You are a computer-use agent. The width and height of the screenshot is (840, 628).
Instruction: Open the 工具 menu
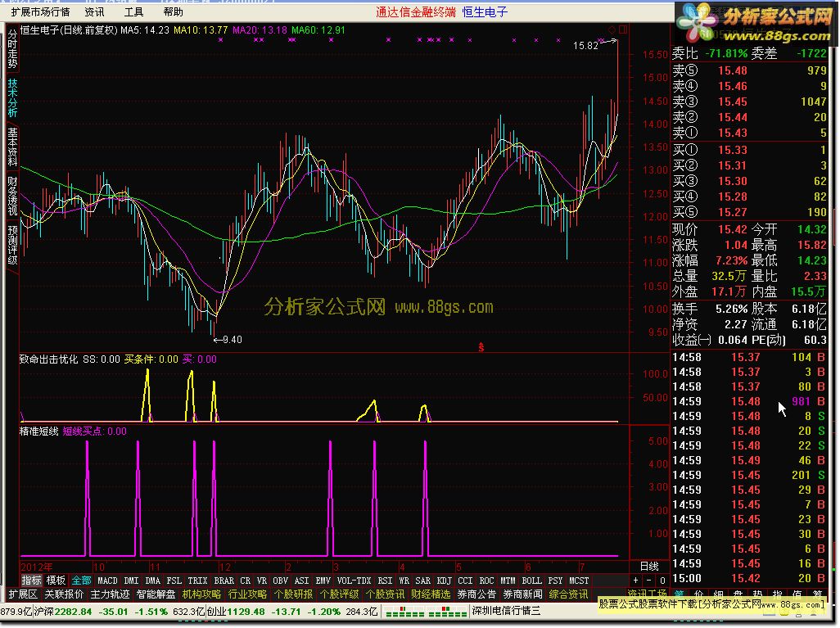(134, 11)
